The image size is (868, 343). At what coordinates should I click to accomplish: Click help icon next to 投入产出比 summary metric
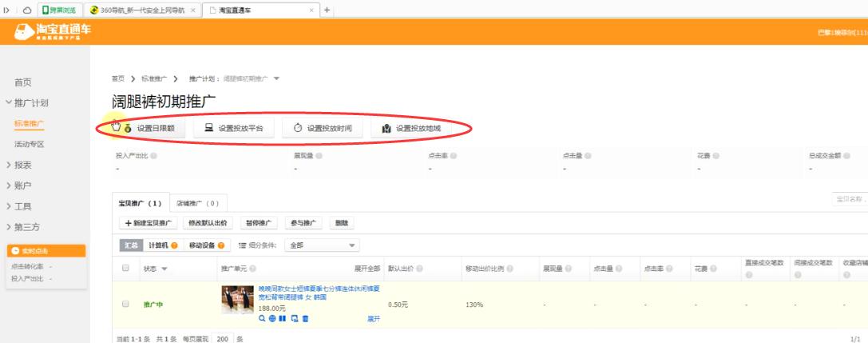[153, 156]
